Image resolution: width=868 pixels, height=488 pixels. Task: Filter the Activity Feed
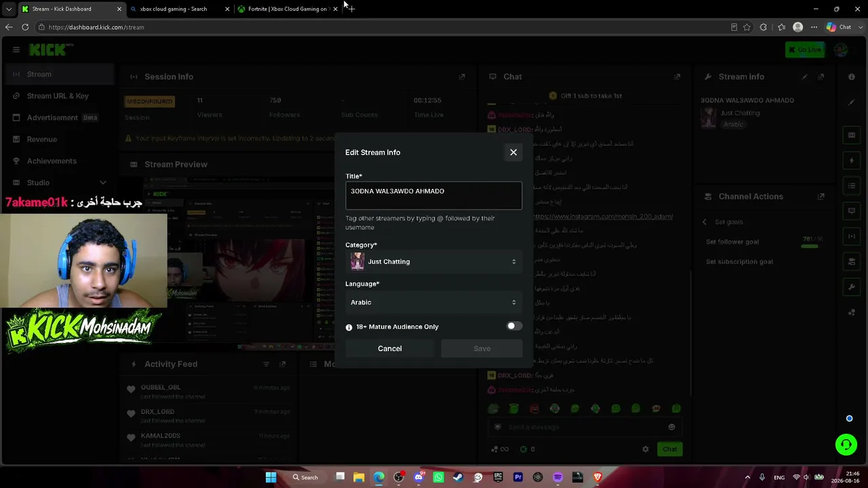pos(267,364)
